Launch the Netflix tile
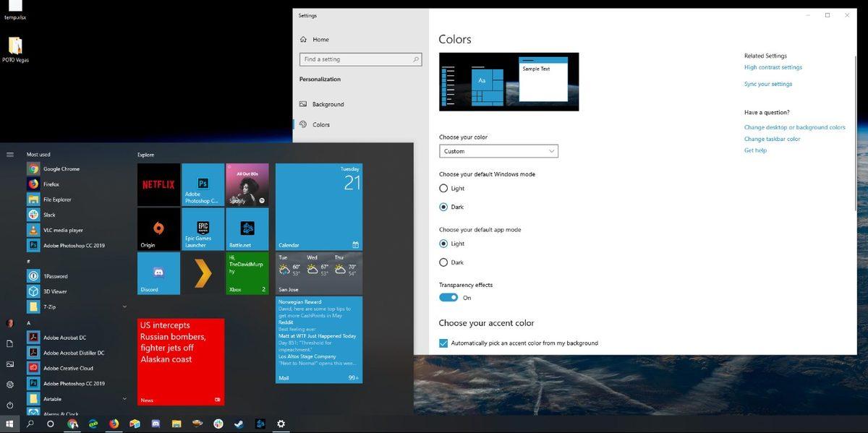 (x=158, y=184)
